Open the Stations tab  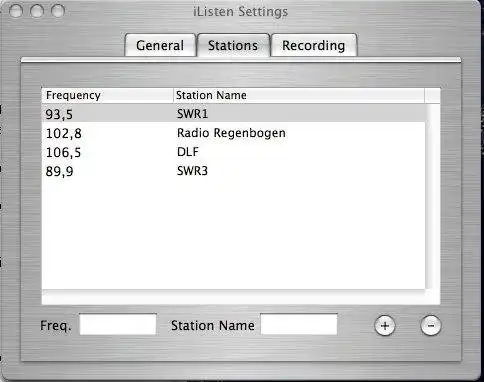tap(233, 45)
